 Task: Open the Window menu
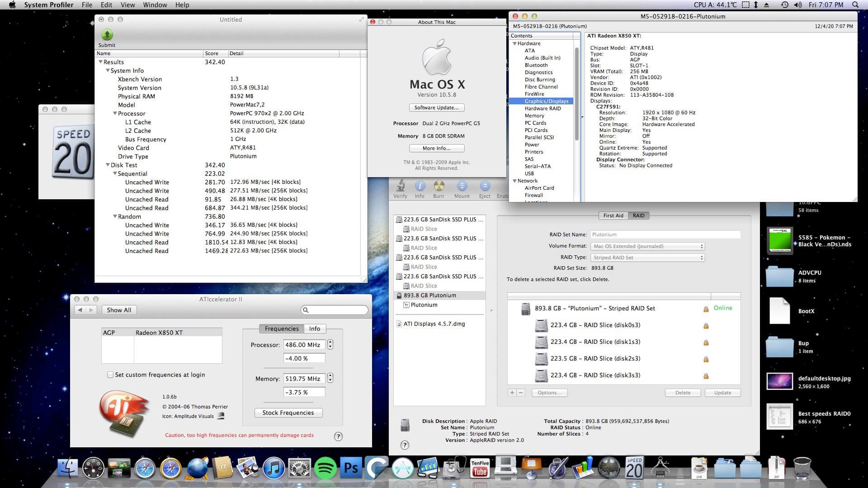click(155, 5)
